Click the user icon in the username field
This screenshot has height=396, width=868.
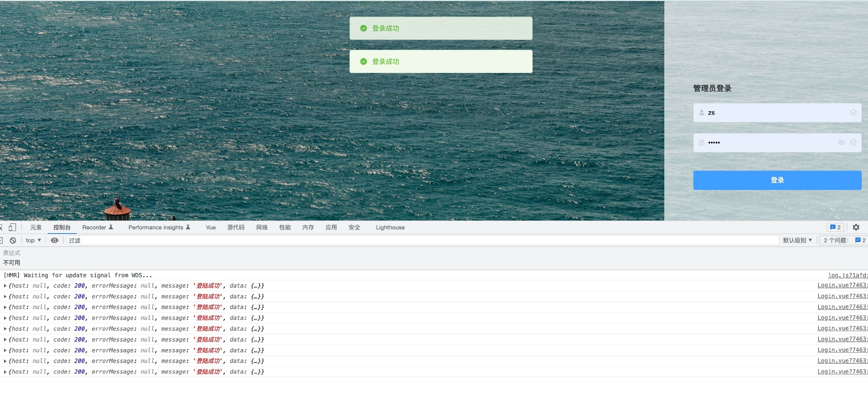(x=701, y=113)
